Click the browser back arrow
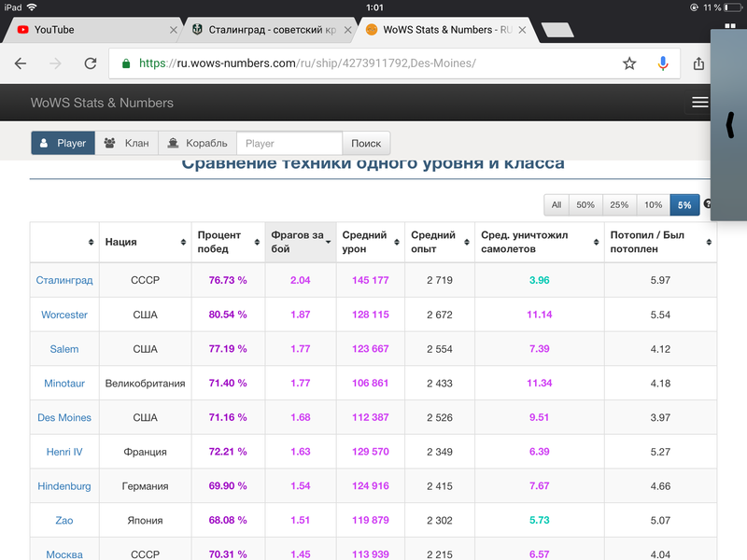Screen dimensions: 747x560 (x=21, y=63)
